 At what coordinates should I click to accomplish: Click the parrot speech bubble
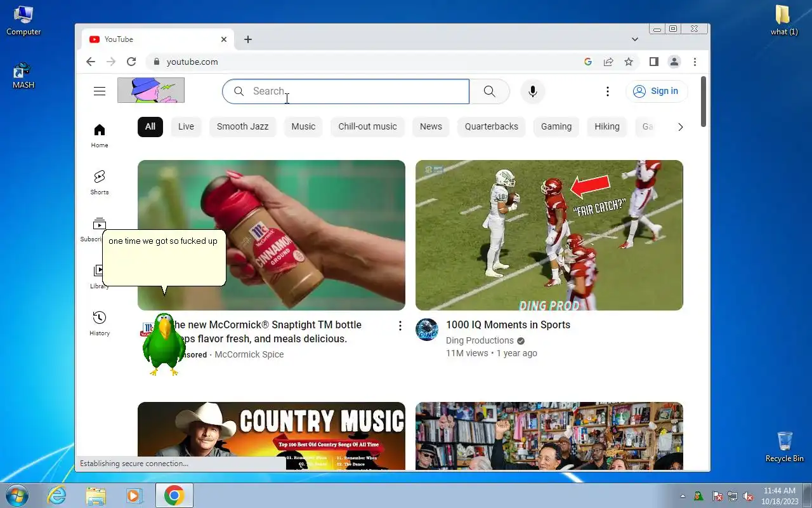click(x=164, y=258)
